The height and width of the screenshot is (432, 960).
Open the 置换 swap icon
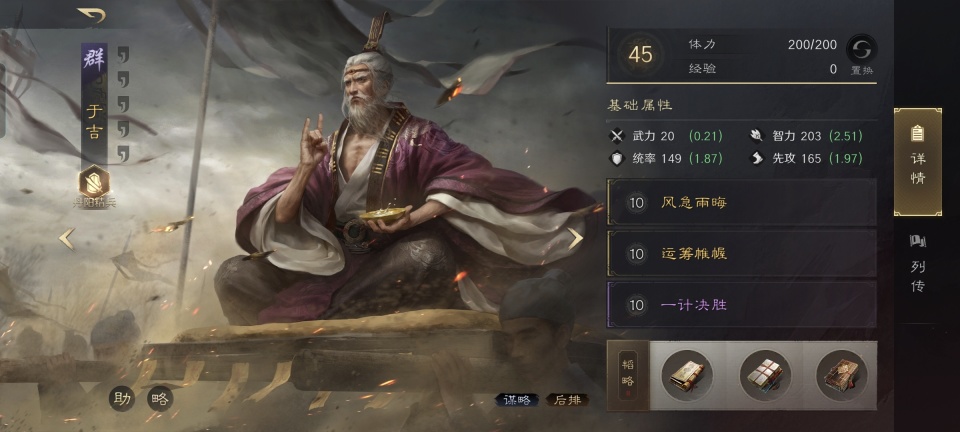coord(861,48)
